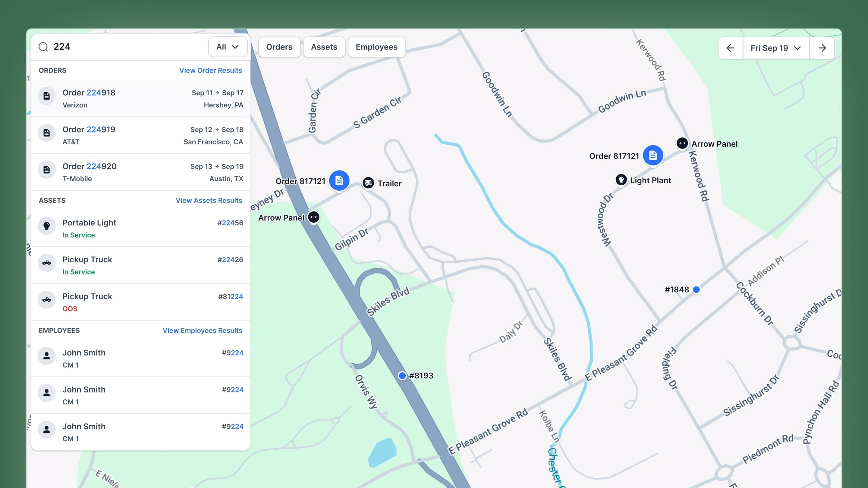Screen dimensions: 868x488
Task: Open the All search category dropdown
Action: pos(228,47)
